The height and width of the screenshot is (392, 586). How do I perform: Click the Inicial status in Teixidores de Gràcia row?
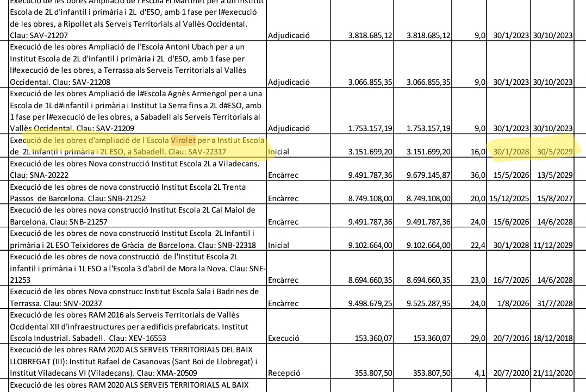(x=278, y=245)
